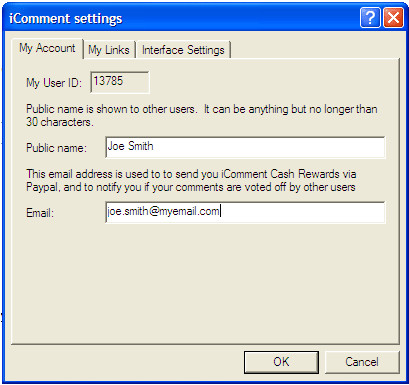Click the iComment settings title bar text
Viewport: 409px width, 385px height.
[x=66, y=18]
